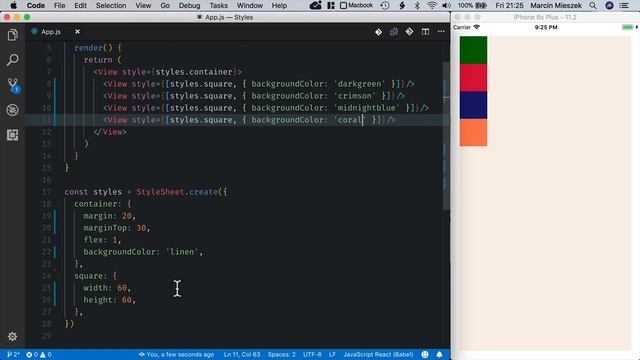The width and height of the screenshot is (640, 360).
Task: Open the Search view in activity bar
Action: tap(13, 60)
